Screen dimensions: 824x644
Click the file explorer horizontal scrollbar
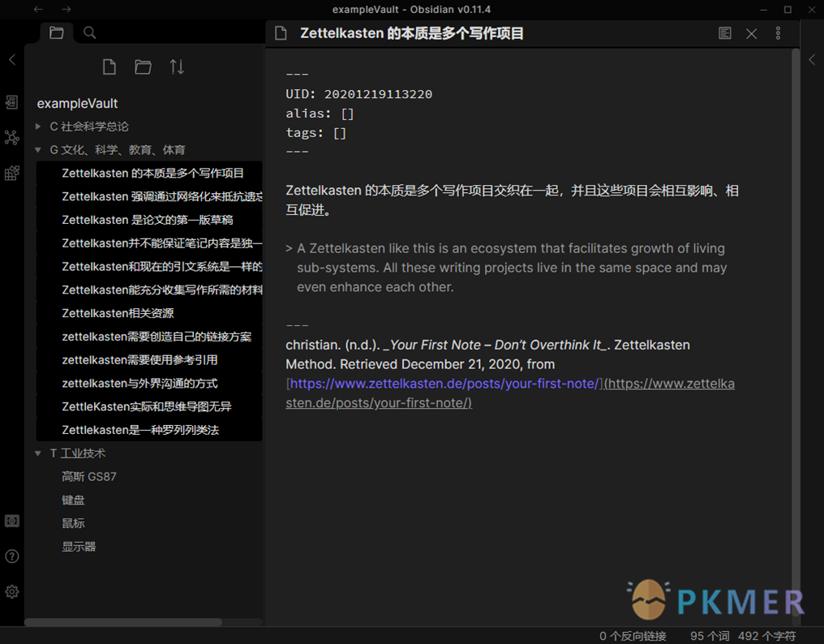[x=123, y=622]
